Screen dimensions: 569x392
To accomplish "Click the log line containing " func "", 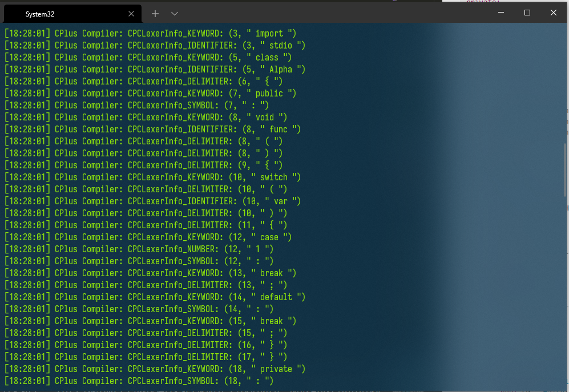I will click(x=153, y=129).
